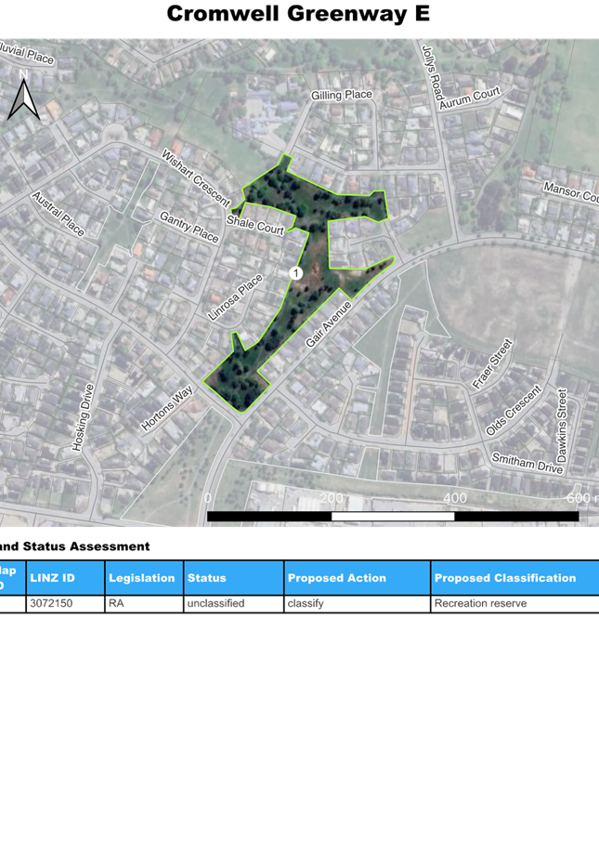The height and width of the screenshot is (868, 599).
Task: Click the map scale bar
Action: (392, 516)
